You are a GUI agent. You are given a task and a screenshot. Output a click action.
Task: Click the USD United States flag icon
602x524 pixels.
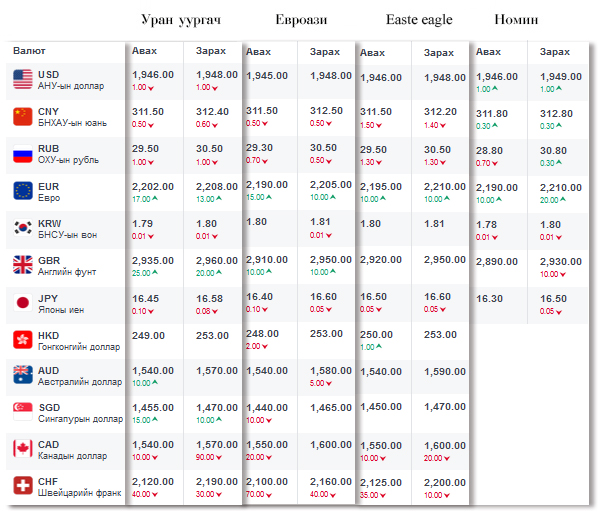coord(22,80)
